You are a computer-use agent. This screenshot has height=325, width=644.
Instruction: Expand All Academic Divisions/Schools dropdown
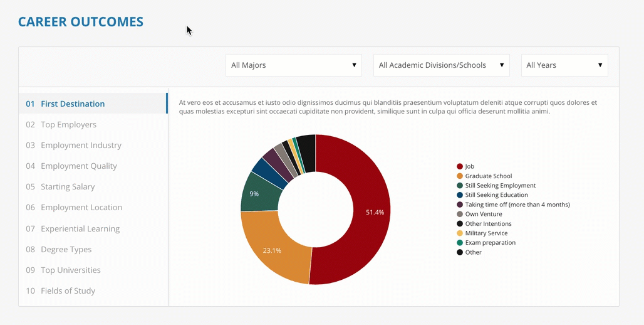pyautogui.click(x=441, y=65)
